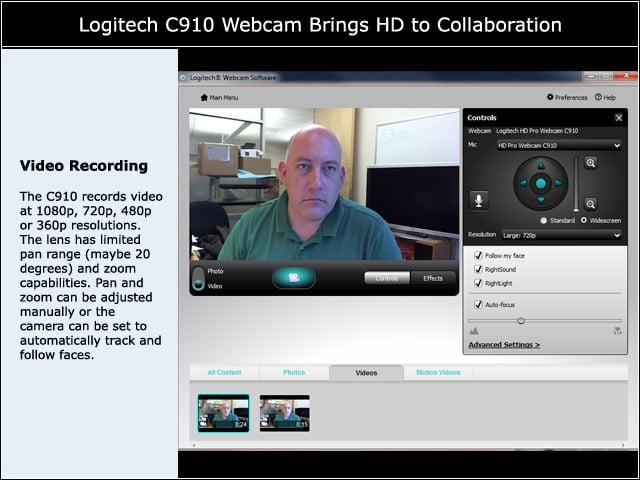Screen dimensions: 640x480
Task: Click the Video mode label
Action: (x=215, y=286)
